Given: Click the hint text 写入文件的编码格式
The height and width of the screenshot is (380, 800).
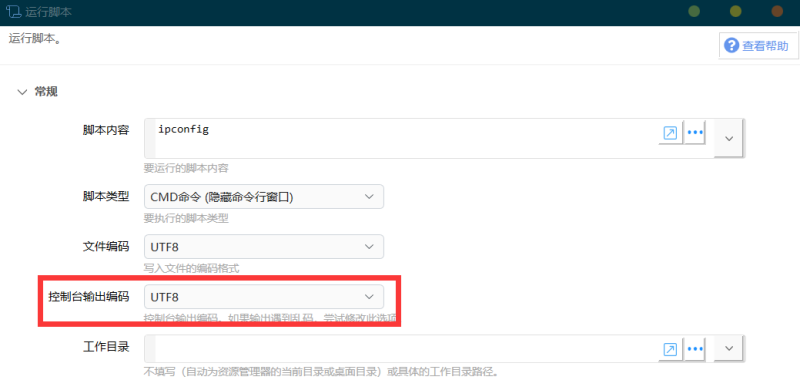Looking at the screenshot, I should point(191,269).
